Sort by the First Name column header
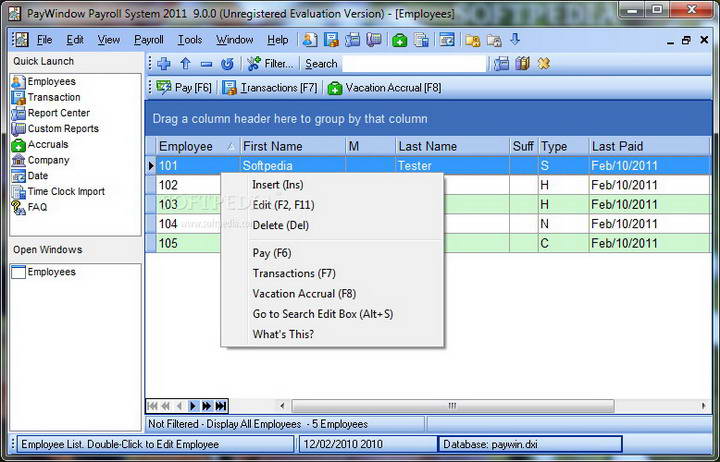This screenshot has width=720, height=462. coord(292,146)
